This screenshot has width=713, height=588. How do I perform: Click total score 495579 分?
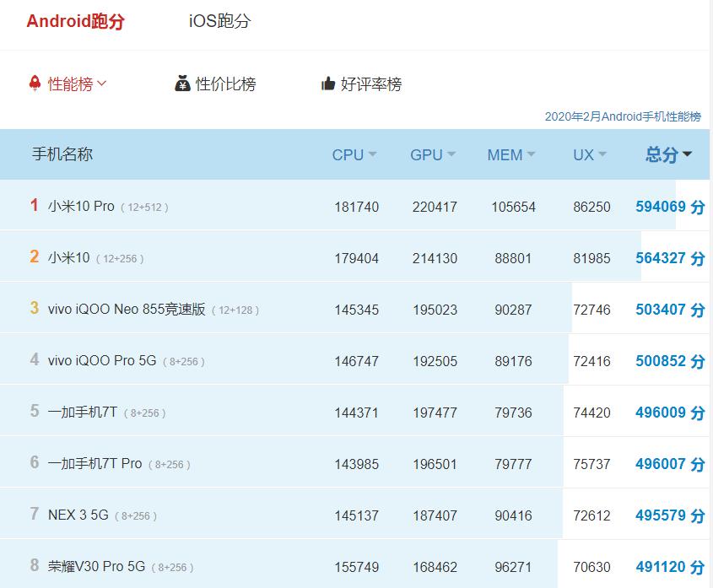[x=670, y=515]
